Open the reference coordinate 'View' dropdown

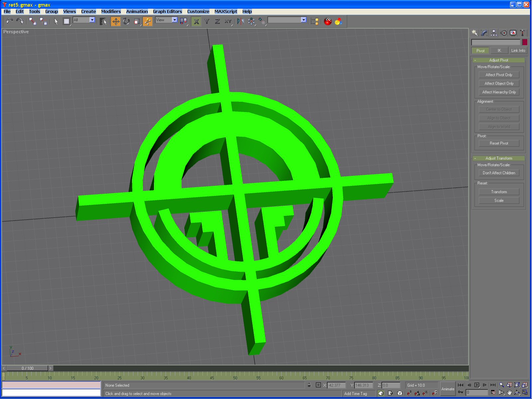pos(175,20)
